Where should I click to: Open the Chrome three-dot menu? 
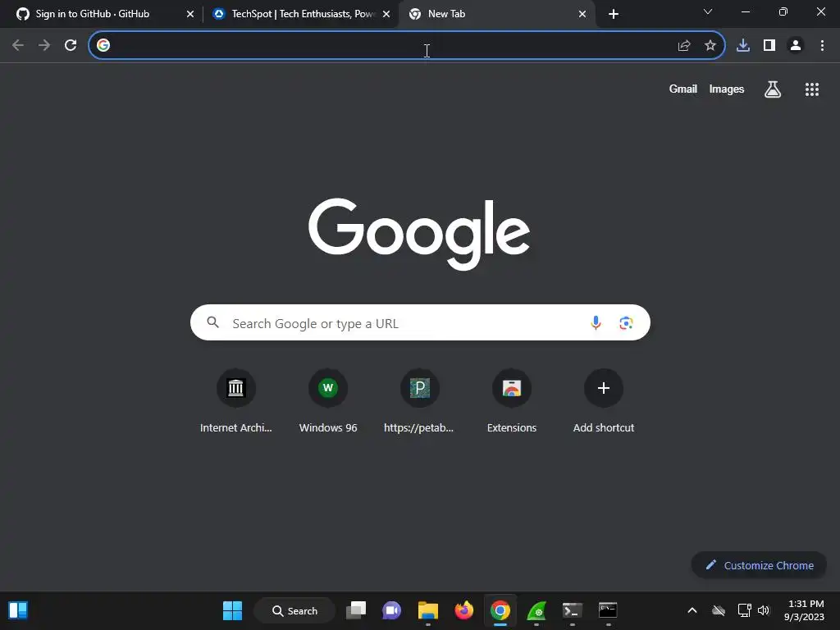[x=822, y=46]
